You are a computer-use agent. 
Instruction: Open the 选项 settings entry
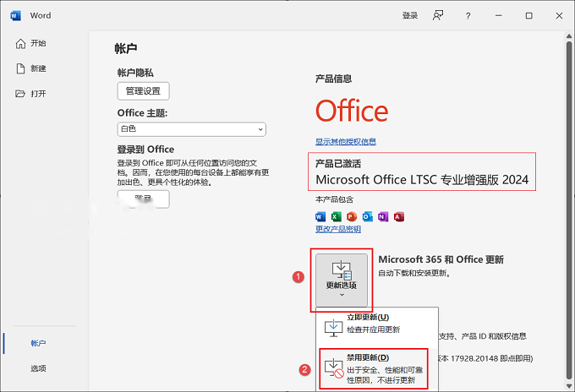(x=38, y=368)
